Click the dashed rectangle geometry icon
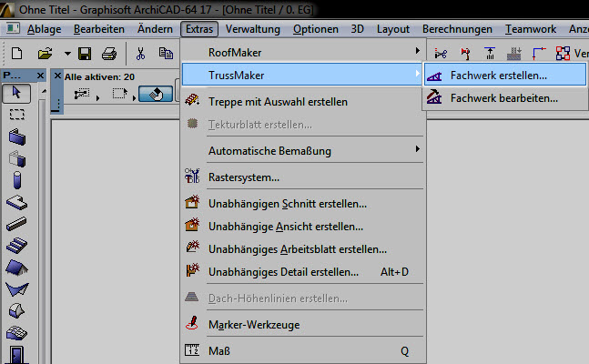The height and width of the screenshot is (364, 589). 119,93
